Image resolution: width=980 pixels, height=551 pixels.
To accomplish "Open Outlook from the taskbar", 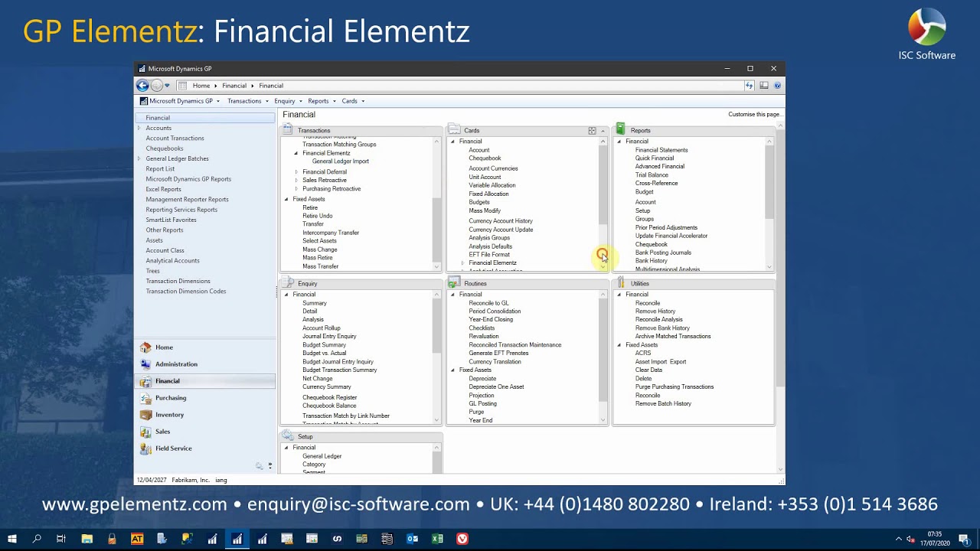I will point(412,539).
